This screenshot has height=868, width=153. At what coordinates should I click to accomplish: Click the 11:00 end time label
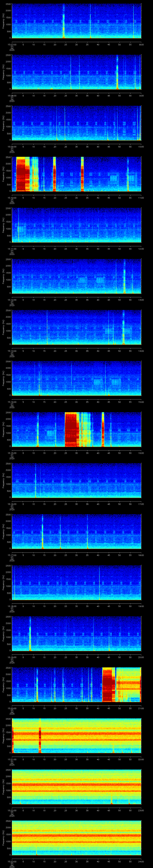tap(141, 198)
